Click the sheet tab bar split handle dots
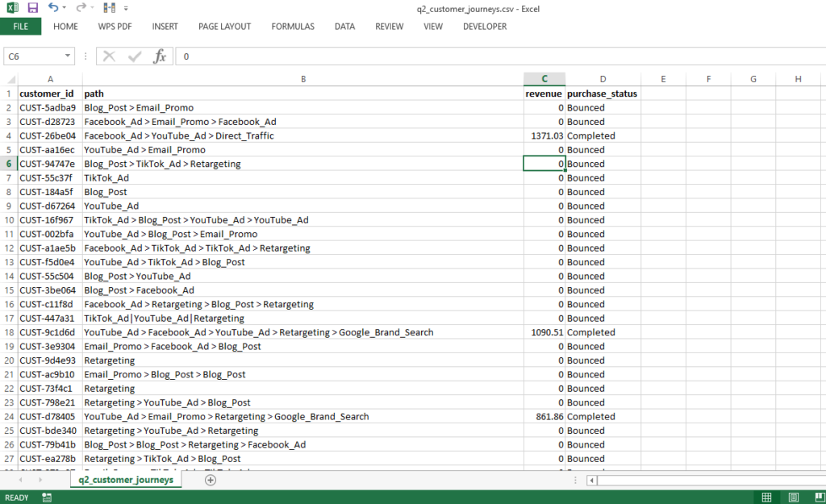The height and width of the screenshot is (504, 826). [x=575, y=481]
